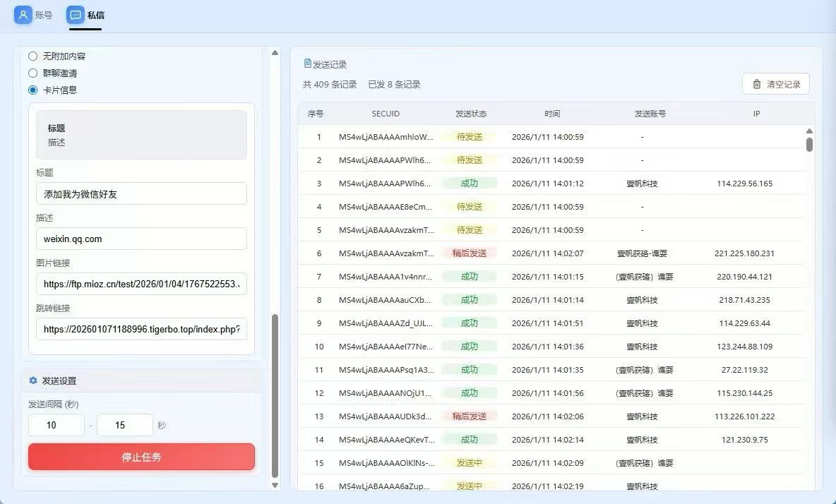Click left panel scroll-down arrow

pyautogui.click(x=275, y=485)
